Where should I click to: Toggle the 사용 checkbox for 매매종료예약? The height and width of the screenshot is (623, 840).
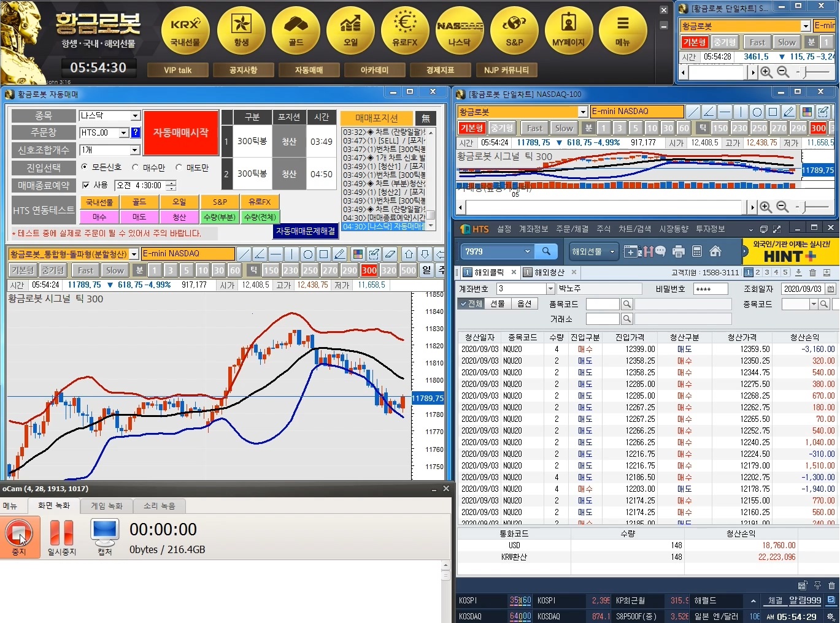coord(86,185)
